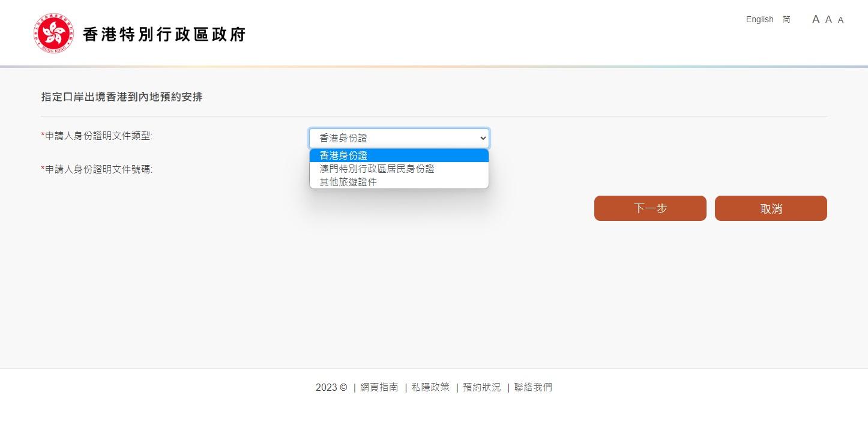Screen dimensions: 868x437
Task: Collapse the identity document type dropdown
Action: point(399,138)
